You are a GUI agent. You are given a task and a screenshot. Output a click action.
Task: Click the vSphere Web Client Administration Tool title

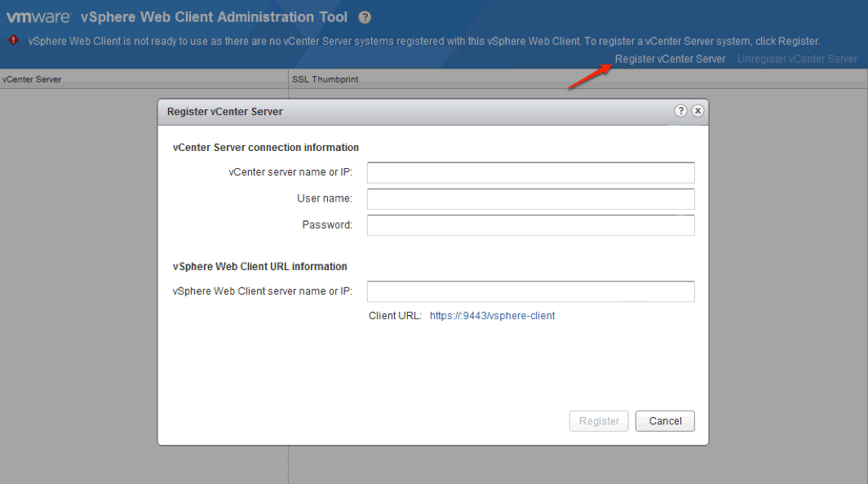coord(215,17)
